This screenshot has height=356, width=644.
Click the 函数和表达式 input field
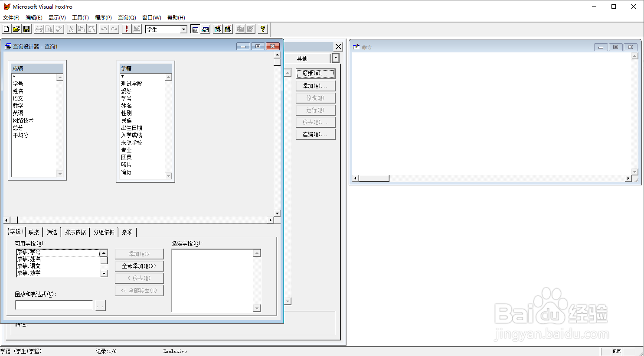pos(54,306)
